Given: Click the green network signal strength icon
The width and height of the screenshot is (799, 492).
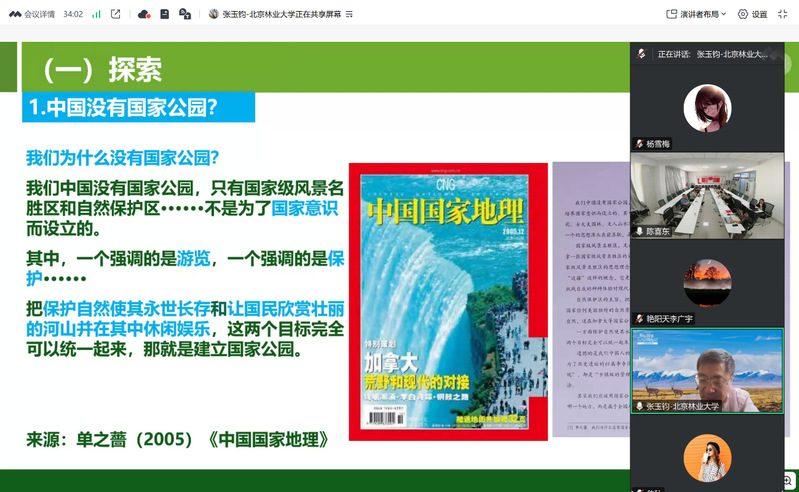Looking at the screenshot, I should 96,14.
